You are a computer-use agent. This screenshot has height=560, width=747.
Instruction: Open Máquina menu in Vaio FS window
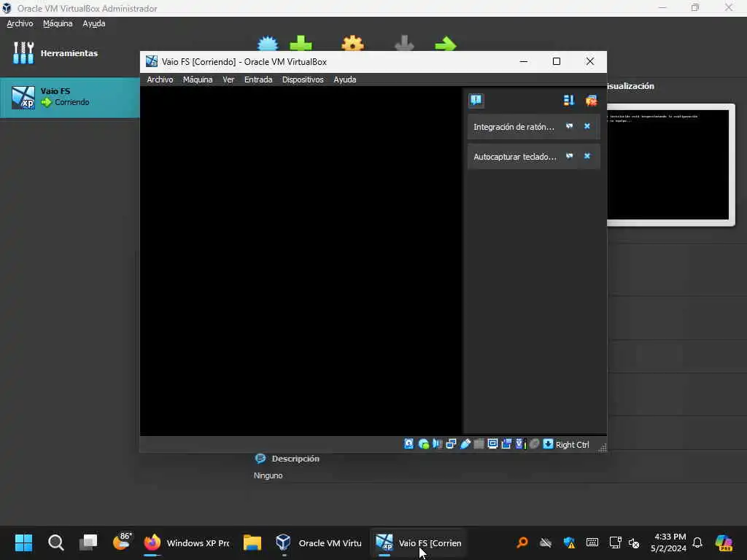pos(198,79)
